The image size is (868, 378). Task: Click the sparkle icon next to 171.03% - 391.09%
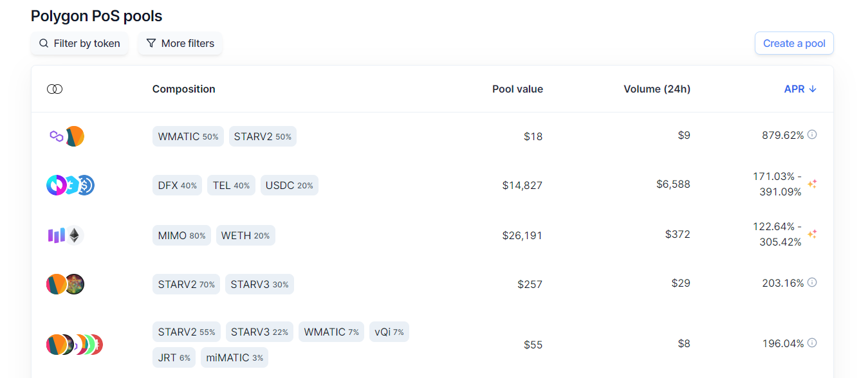(812, 184)
